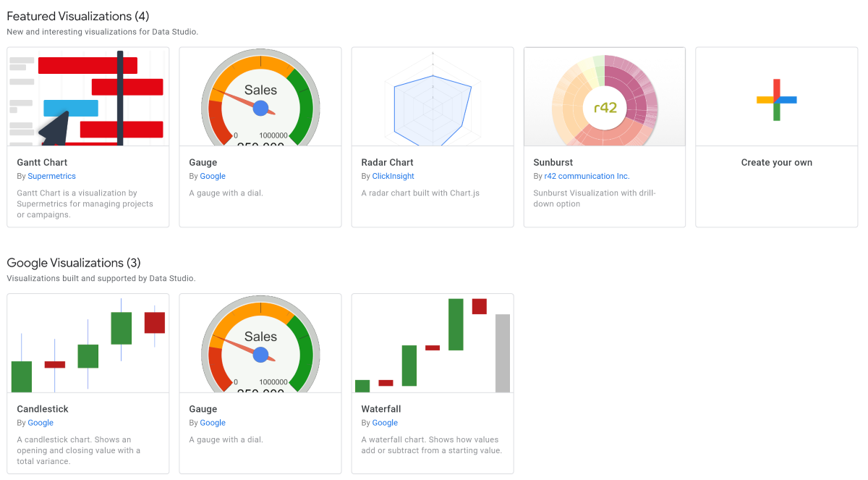This screenshot has height=480, width=868.
Task: Open the Sunburst r42 preview image
Action: point(604,96)
